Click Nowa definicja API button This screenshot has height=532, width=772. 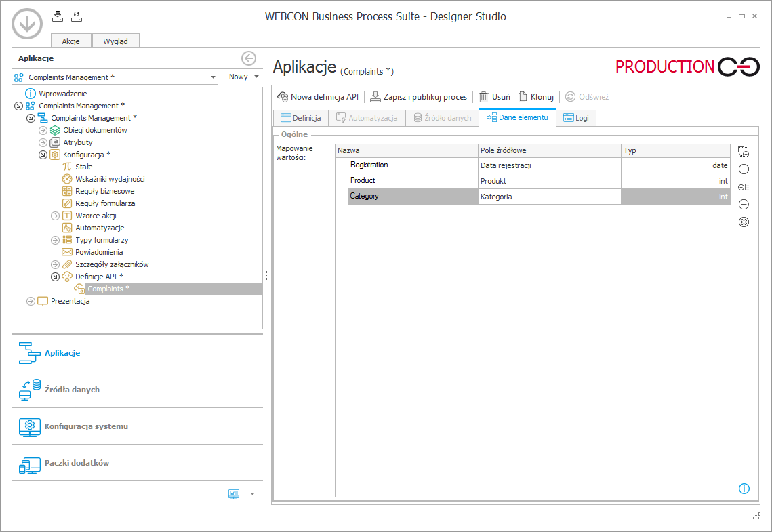tap(318, 97)
